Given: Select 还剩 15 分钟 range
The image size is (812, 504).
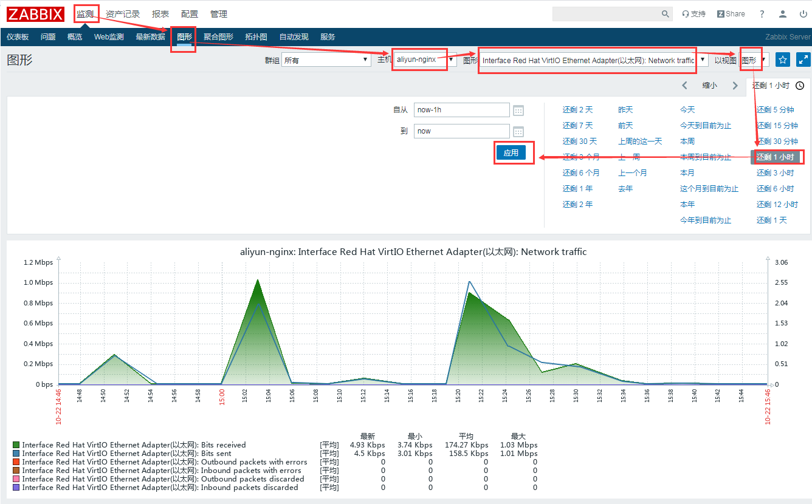Looking at the screenshot, I should tap(777, 126).
